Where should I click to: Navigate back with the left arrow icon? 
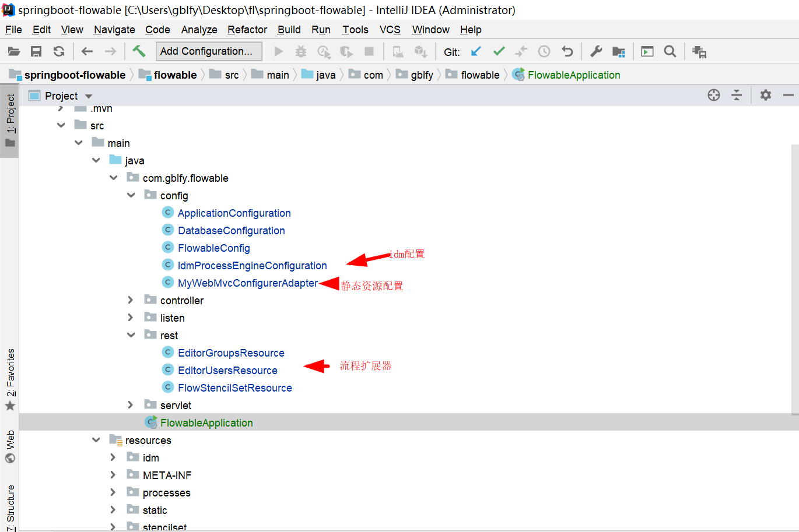pyautogui.click(x=87, y=51)
